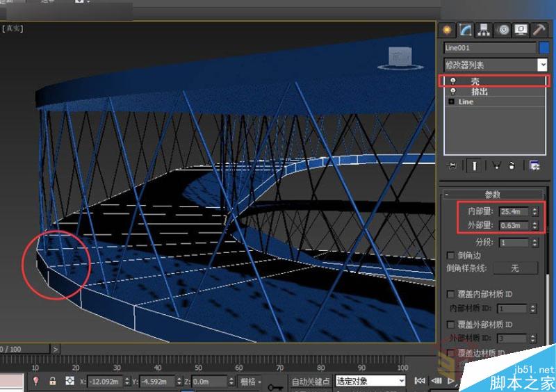Click the 内部量 spinner arrows
Screen dimensions: 556x392
(x=534, y=211)
